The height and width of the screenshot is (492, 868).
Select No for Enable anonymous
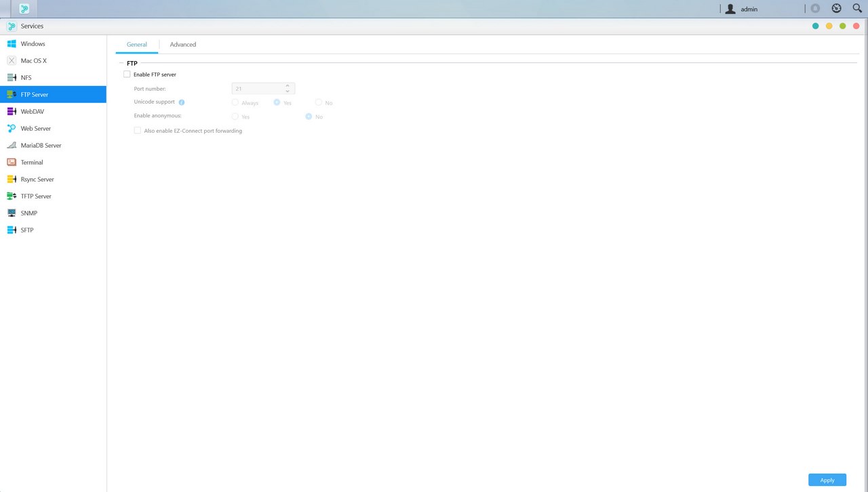tap(309, 117)
